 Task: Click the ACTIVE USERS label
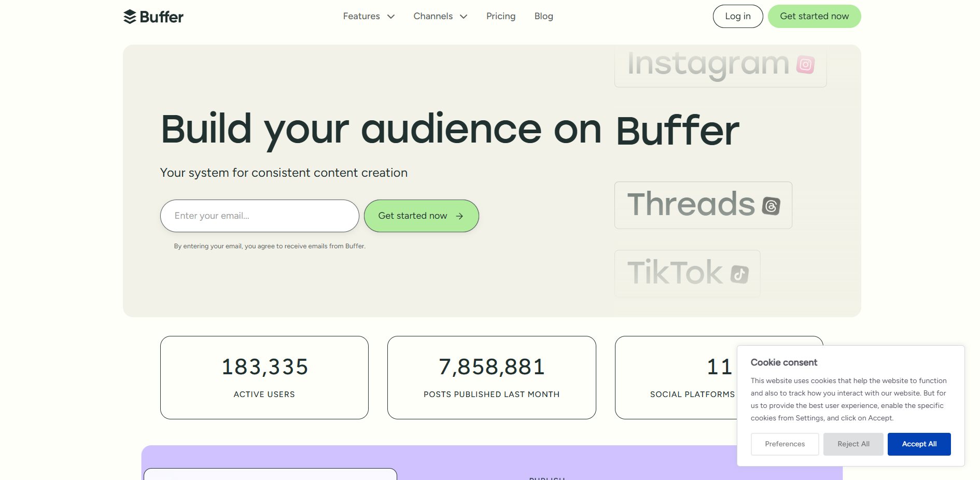264,394
